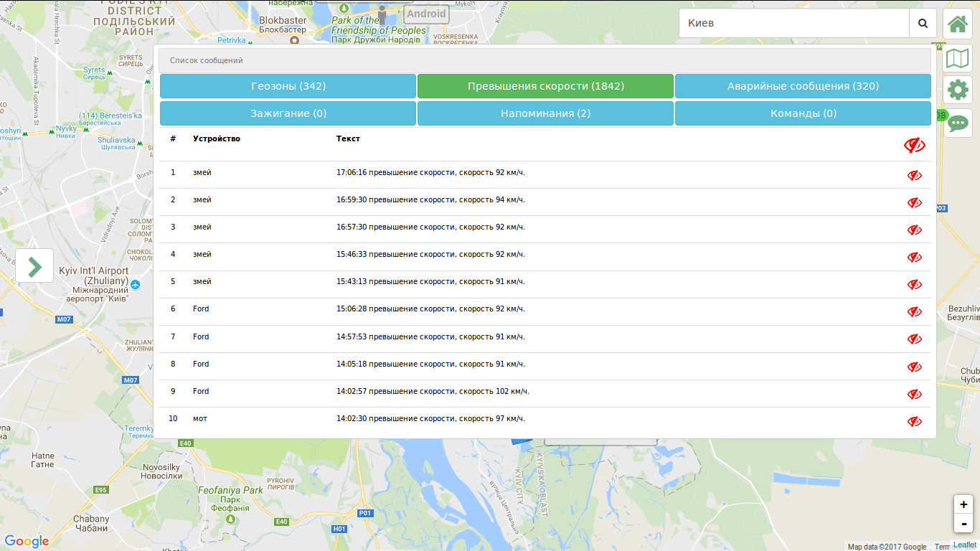Click the search field containing Киев
This screenshot has height=551, width=980.
coord(794,23)
